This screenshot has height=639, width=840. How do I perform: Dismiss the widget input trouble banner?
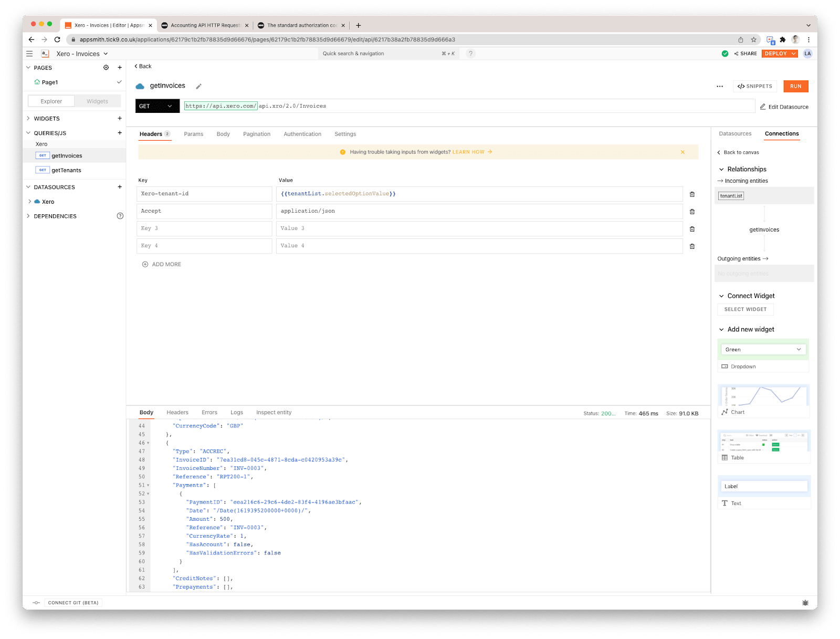pyautogui.click(x=682, y=152)
